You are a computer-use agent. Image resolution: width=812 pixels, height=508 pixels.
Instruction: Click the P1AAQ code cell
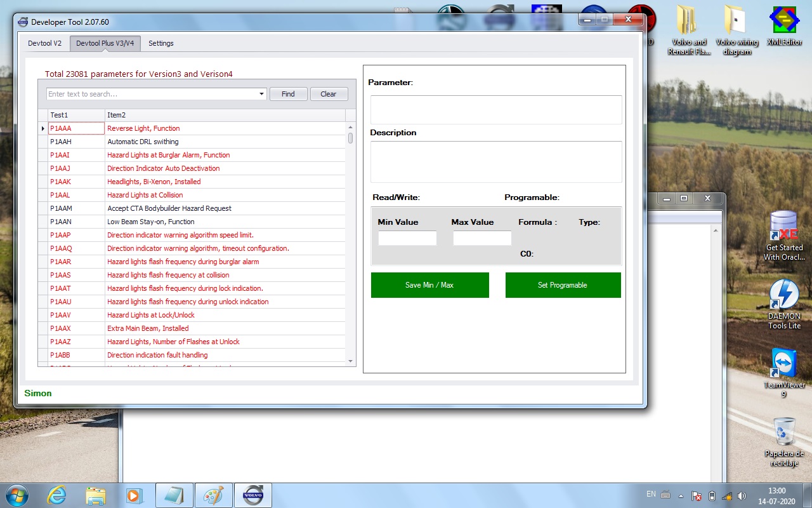(x=76, y=248)
